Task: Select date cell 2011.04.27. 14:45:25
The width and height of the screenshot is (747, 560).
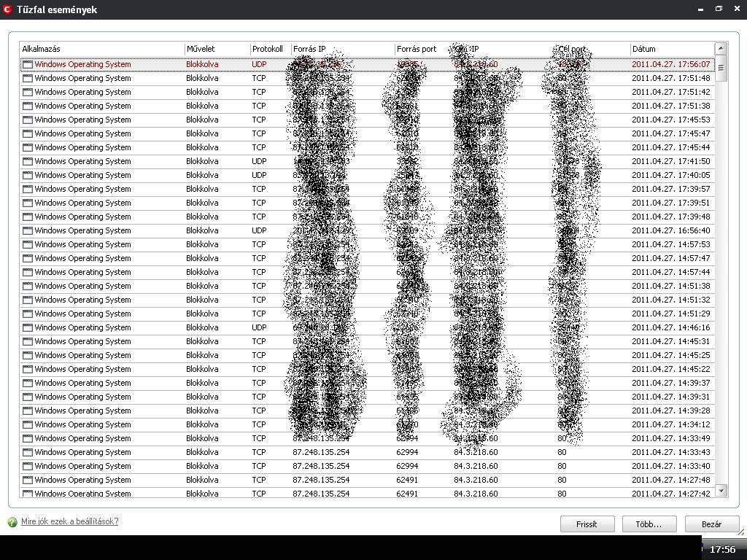Action: tap(671, 355)
